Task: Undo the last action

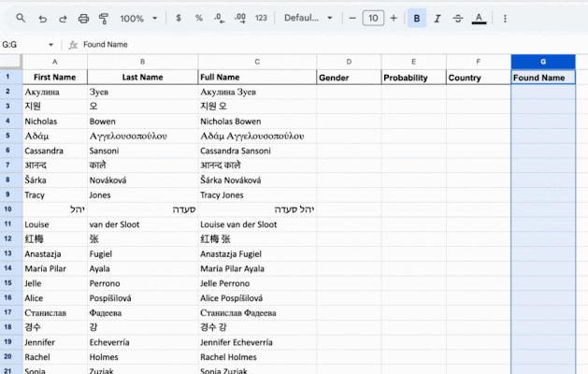Action: pos(43,19)
